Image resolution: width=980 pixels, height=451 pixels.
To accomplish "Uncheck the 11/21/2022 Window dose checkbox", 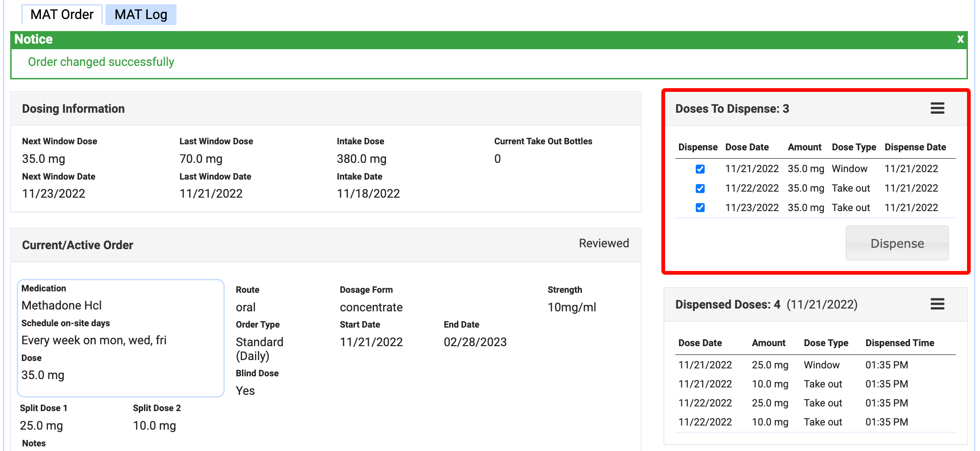I will click(700, 169).
